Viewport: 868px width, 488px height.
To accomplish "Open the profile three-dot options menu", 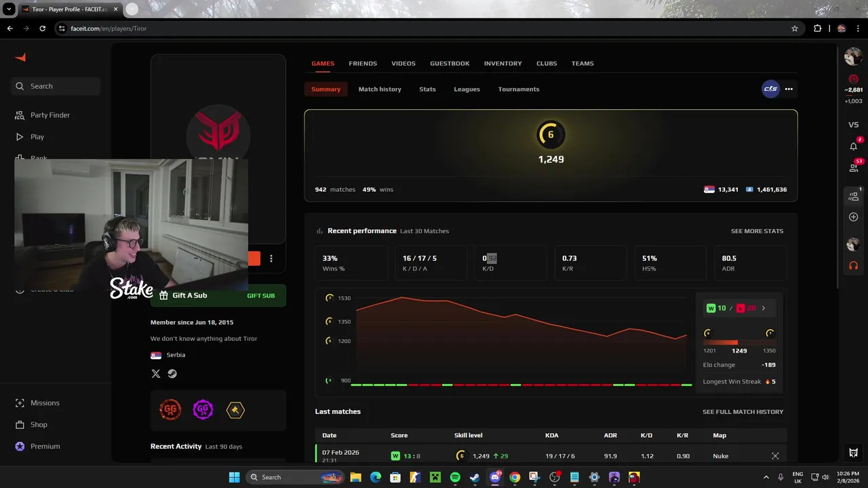I will click(271, 258).
